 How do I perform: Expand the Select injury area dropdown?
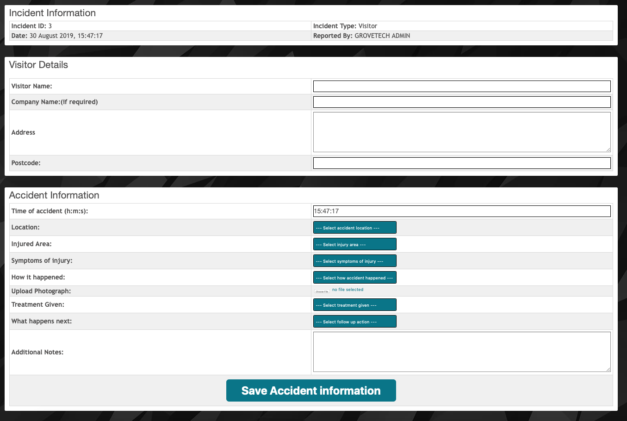point(355,244)
